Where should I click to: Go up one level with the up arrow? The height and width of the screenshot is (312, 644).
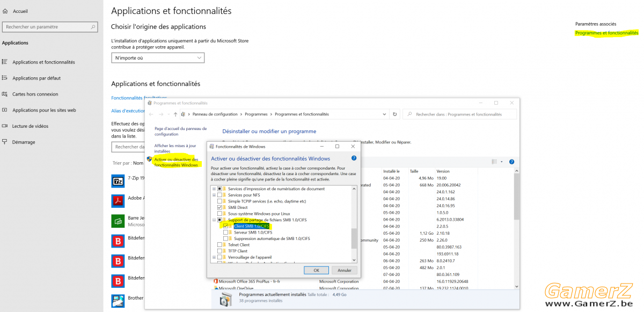click(x=175, y=114)
